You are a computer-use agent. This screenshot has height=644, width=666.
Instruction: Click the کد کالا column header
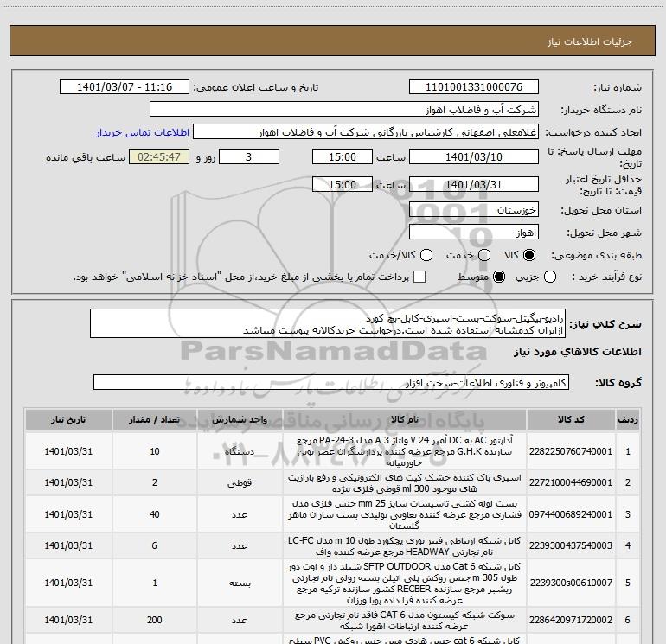coord(571,419)
